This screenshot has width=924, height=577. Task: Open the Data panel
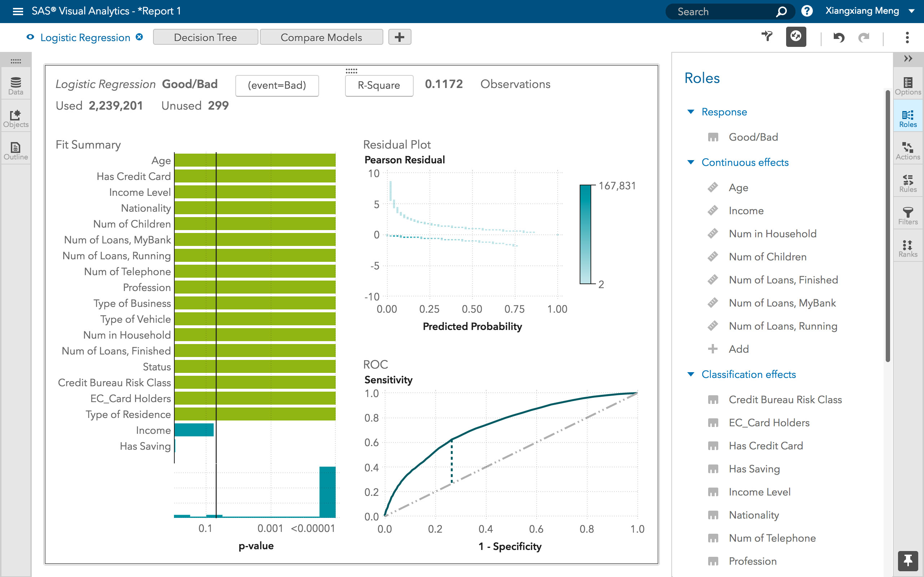pos(15,85)
